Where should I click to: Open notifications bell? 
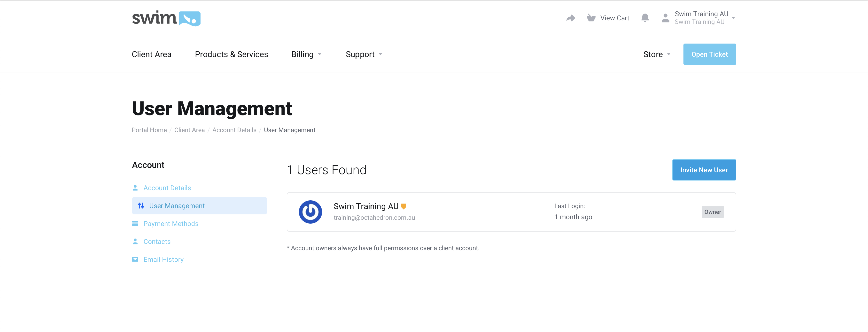coord(645,18)
